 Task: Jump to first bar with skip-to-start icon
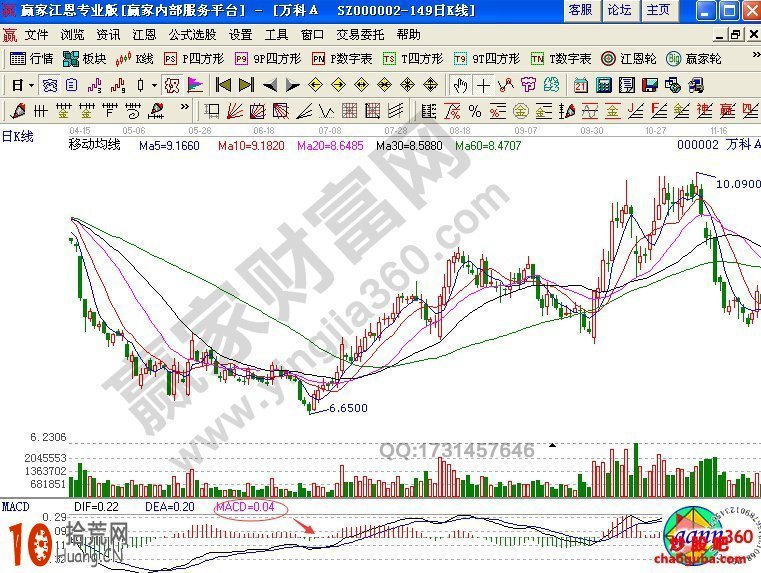tap(223, 85)
